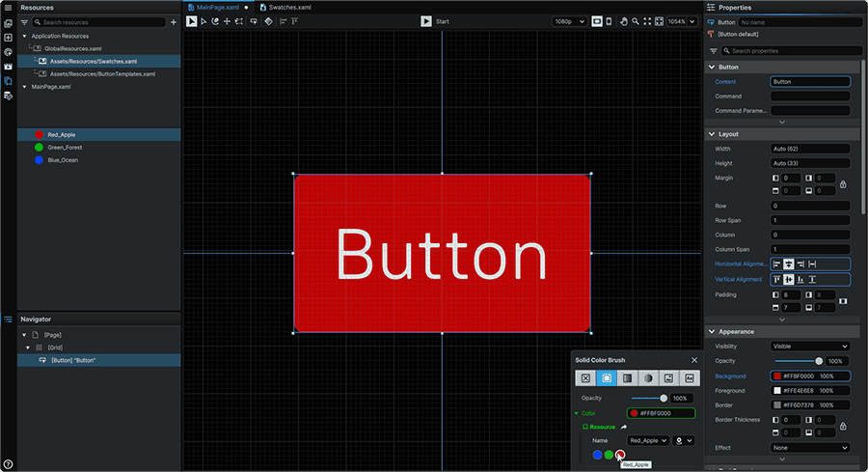Select the no-brush X icon in brush popup

[x=585, y=378]
